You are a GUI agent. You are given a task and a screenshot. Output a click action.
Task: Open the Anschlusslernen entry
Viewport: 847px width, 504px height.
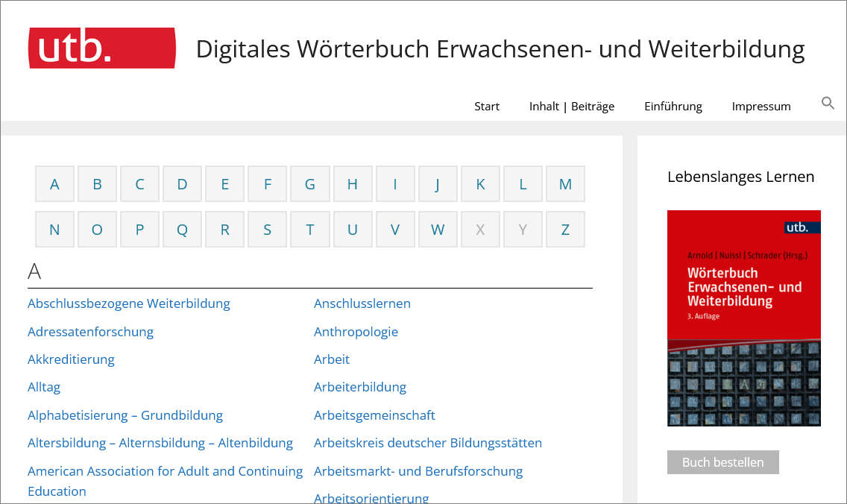362,303
